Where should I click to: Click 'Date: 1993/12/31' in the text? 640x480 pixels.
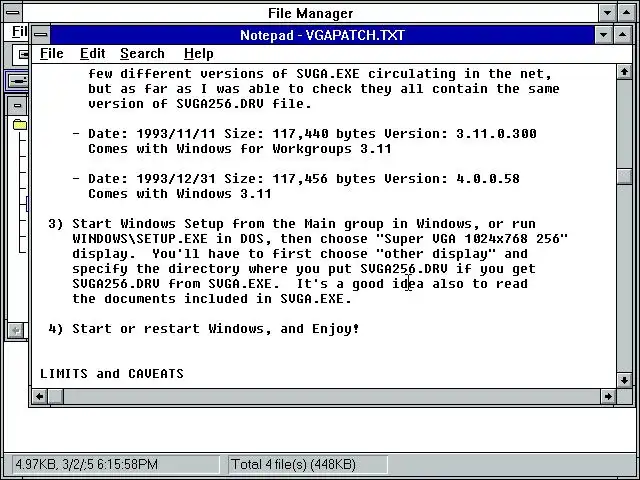(151, 178)
